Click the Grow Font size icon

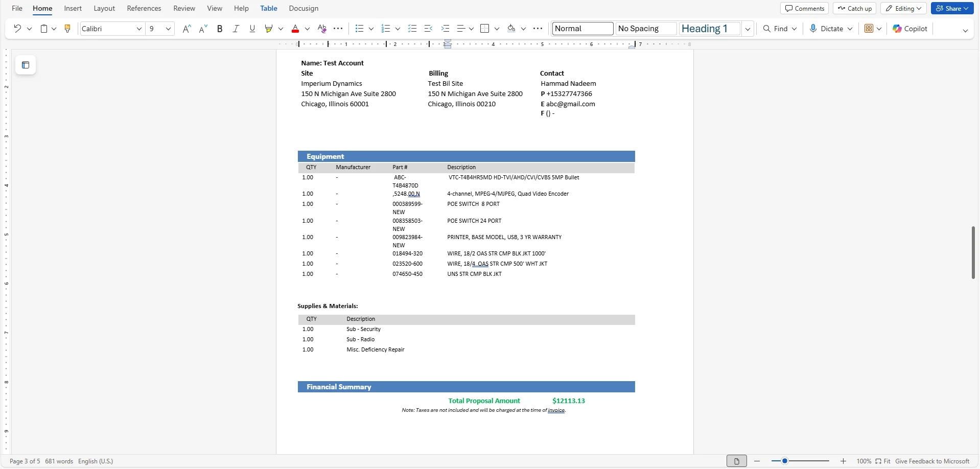(186, 29)
